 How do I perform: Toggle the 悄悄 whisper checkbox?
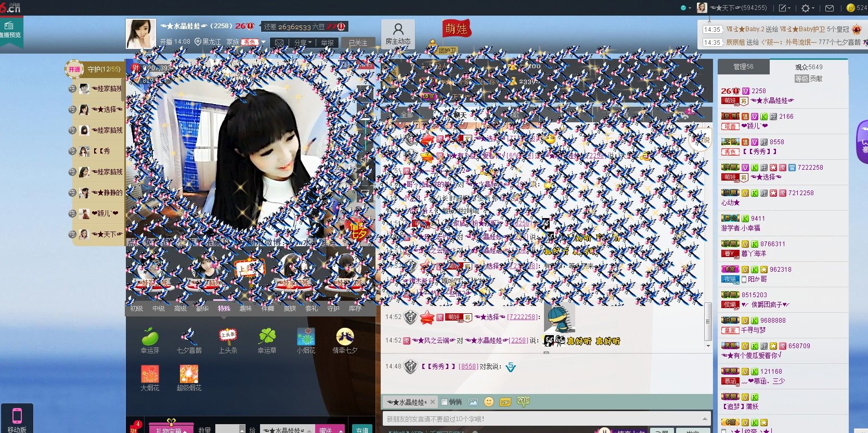click(445, 402)
